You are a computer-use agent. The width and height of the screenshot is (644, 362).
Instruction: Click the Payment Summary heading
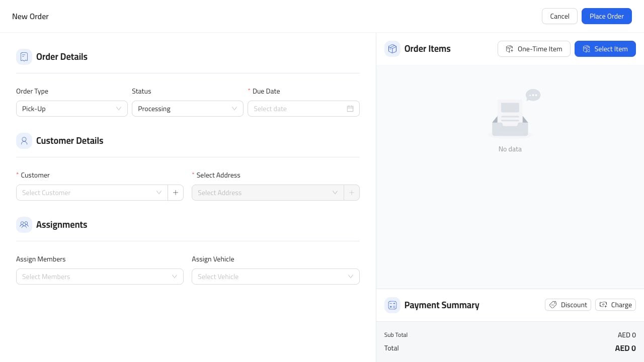pos(442,305)
